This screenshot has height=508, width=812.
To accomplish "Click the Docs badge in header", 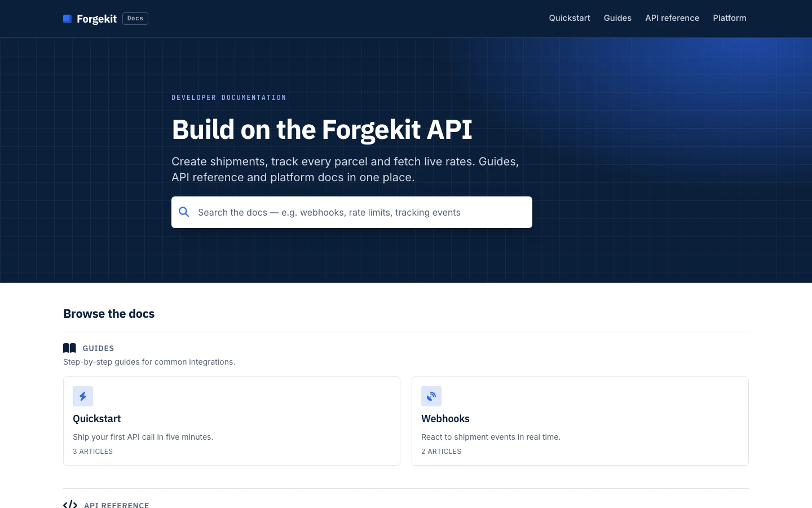I will pyautogui.click(x=135, y=19).
